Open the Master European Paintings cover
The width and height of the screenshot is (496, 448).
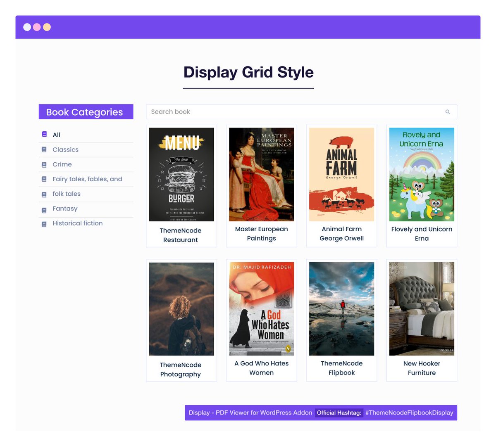click(x=262, y=174)
